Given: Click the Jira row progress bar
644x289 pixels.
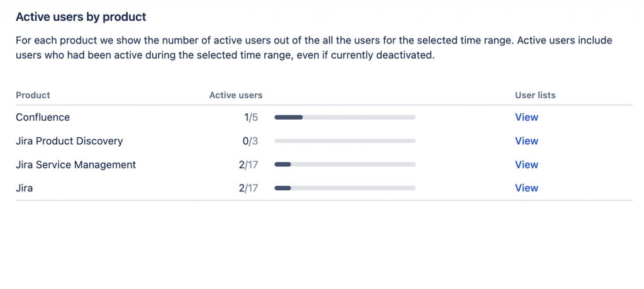Looking at the screenshot, I should pos(345,188).
